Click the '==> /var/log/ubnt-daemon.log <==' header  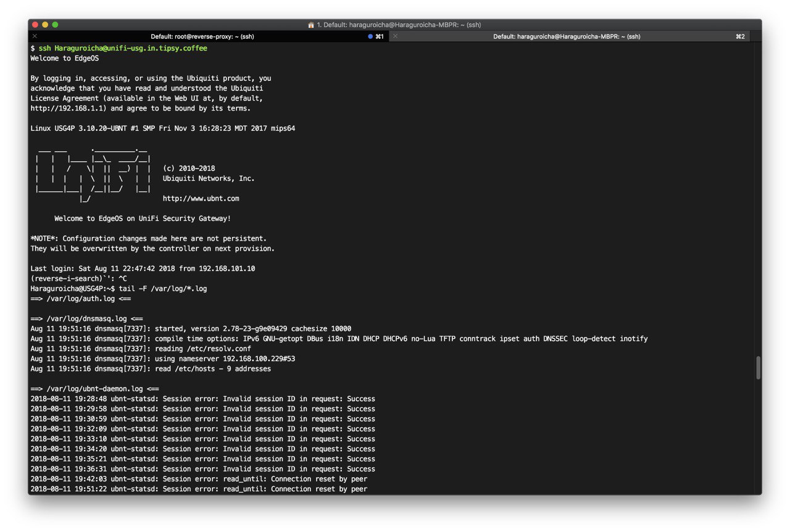click(x=94, y=389)
